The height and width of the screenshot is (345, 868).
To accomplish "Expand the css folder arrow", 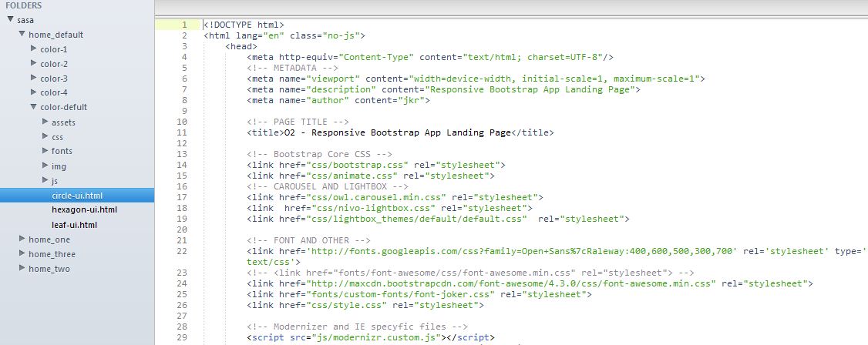I will 45,136.
